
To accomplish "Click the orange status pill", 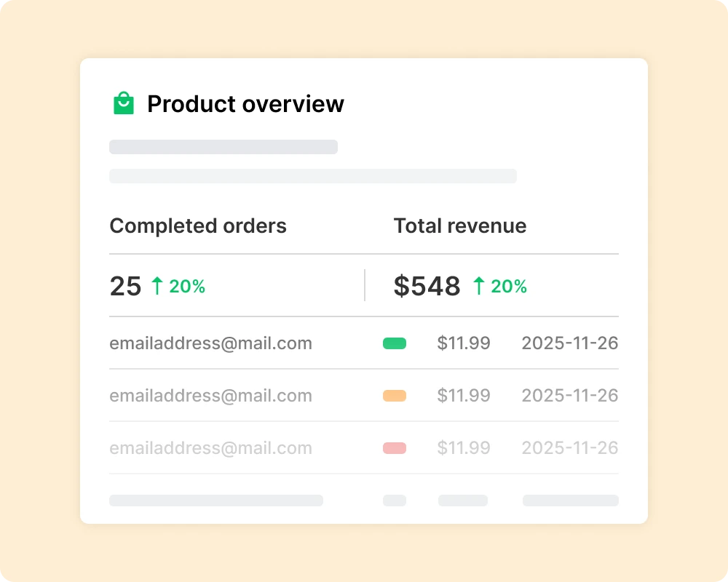I will (x=395, y=396).
